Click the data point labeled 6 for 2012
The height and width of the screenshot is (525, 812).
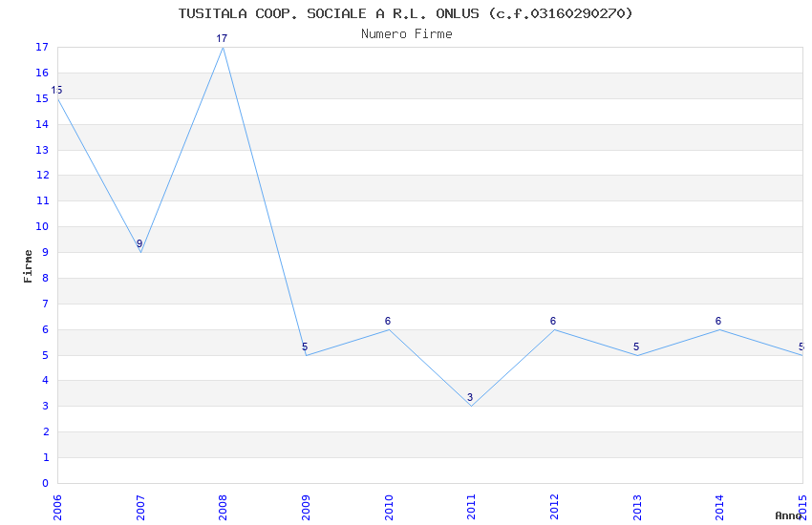(552, 321)
